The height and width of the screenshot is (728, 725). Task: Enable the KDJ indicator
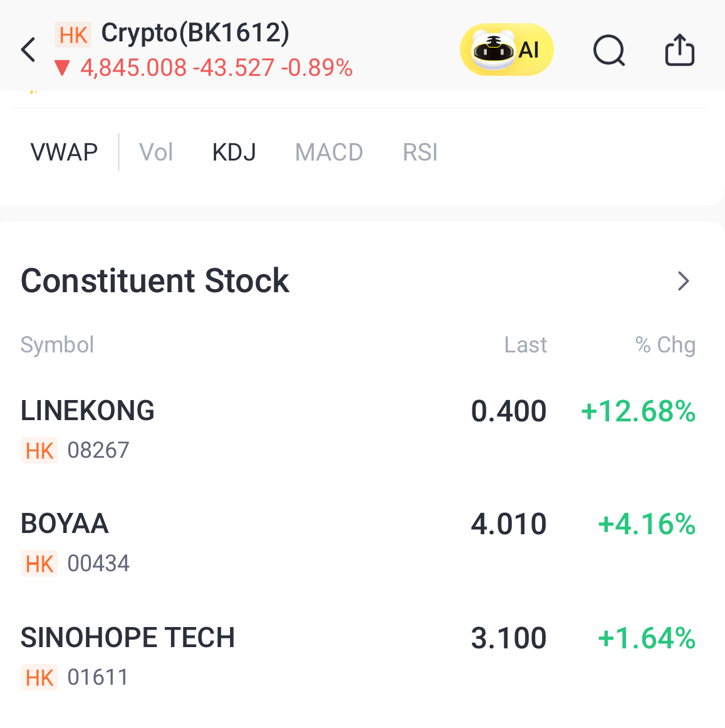[x=234, y=152]
